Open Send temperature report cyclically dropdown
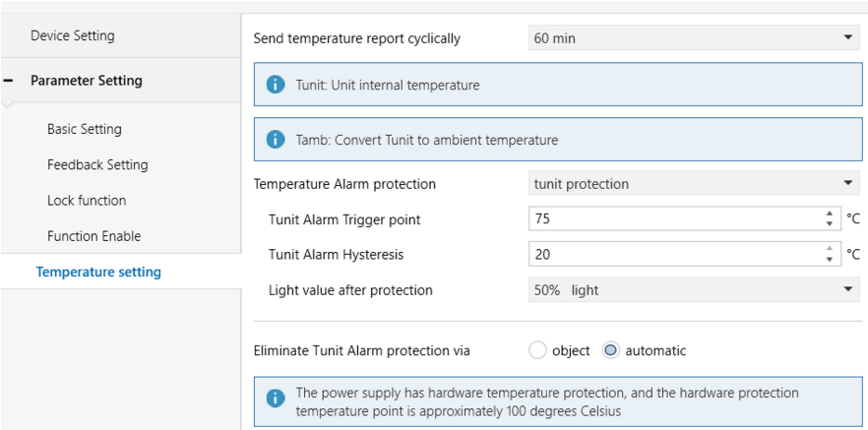 click(x=694, y=38)
